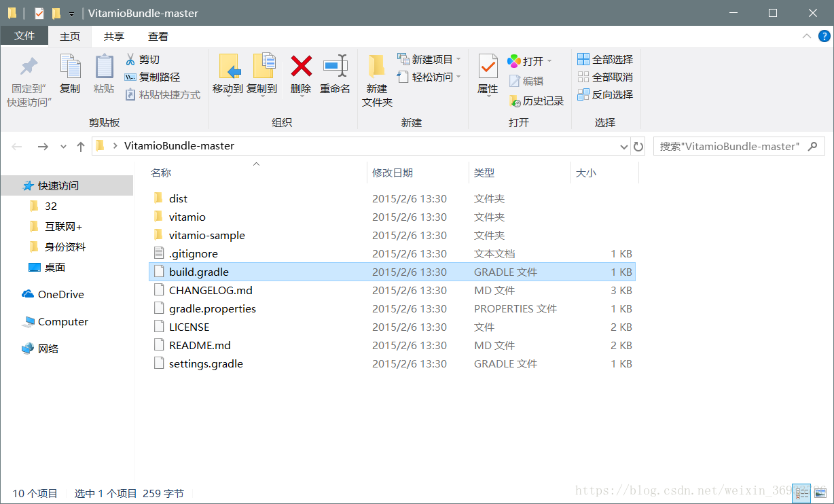Select the dist folder
The height and width of the screenshot is (504, 834).
point(392,198)
